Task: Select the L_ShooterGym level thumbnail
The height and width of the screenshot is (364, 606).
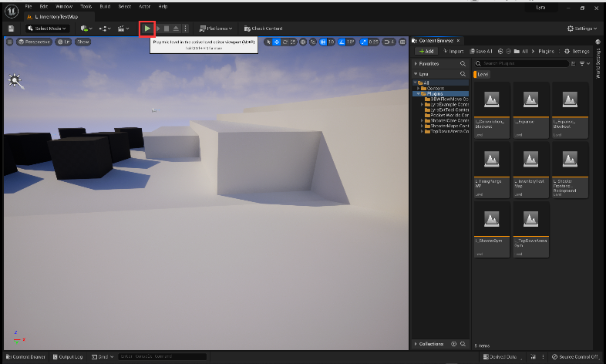Action: coord(492,229)
